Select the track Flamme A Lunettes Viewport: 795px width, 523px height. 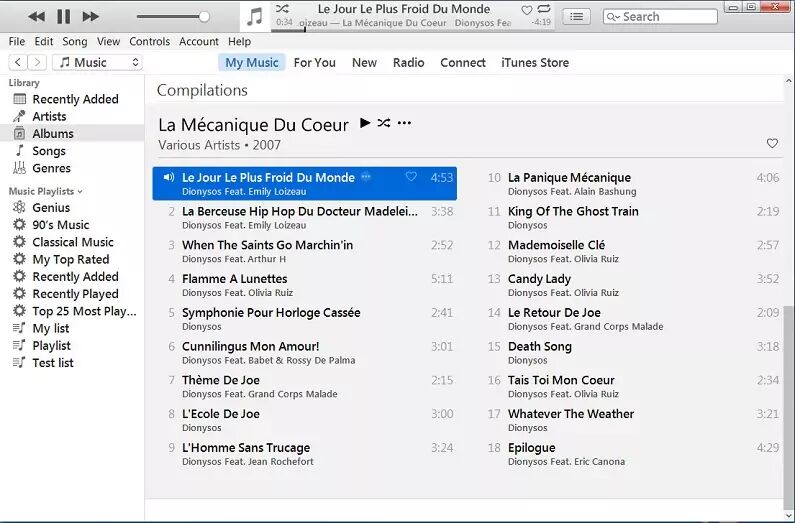click(x=305, y=285)
